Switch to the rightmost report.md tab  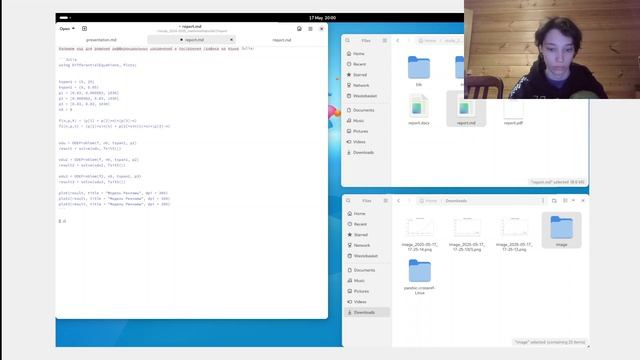point(282,40)
